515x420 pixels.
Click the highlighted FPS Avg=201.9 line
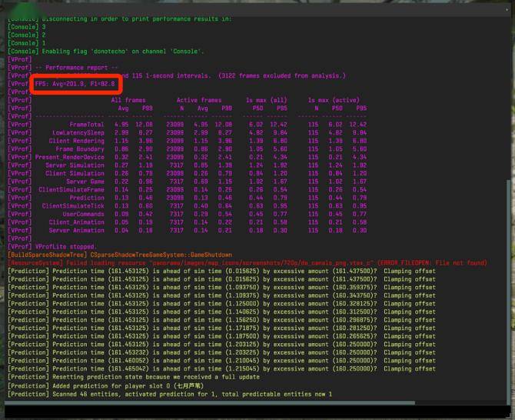(x=75, y=83)
